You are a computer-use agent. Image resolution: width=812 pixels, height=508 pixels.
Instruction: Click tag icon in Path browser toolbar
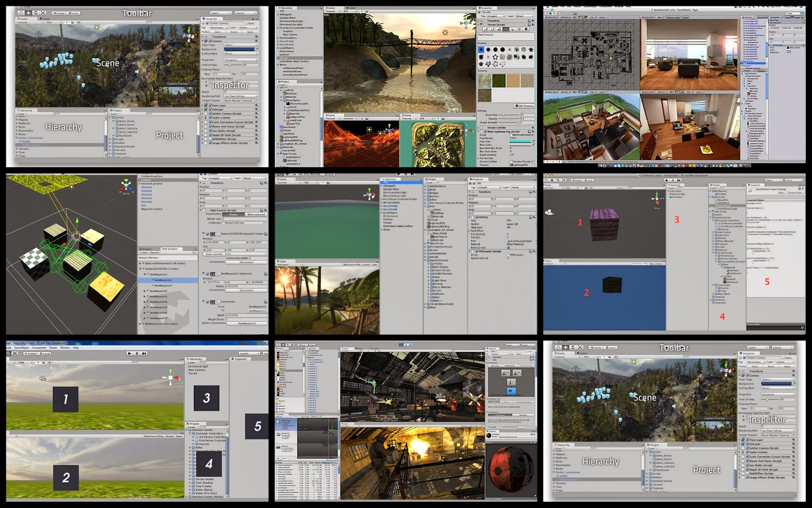(x=194, y=252)
